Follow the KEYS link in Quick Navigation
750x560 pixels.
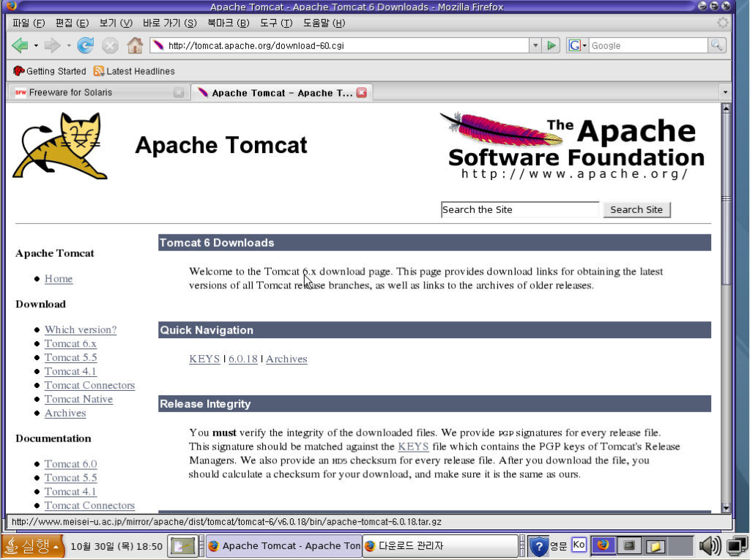pos(204,359)
